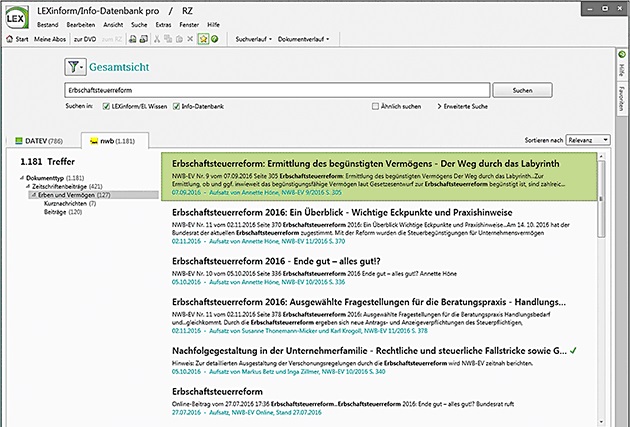Toggle the Info-Datenbank checkbox
Image resolution: width=630 pixels, height=427 pixels.
(x=174, y=105)
